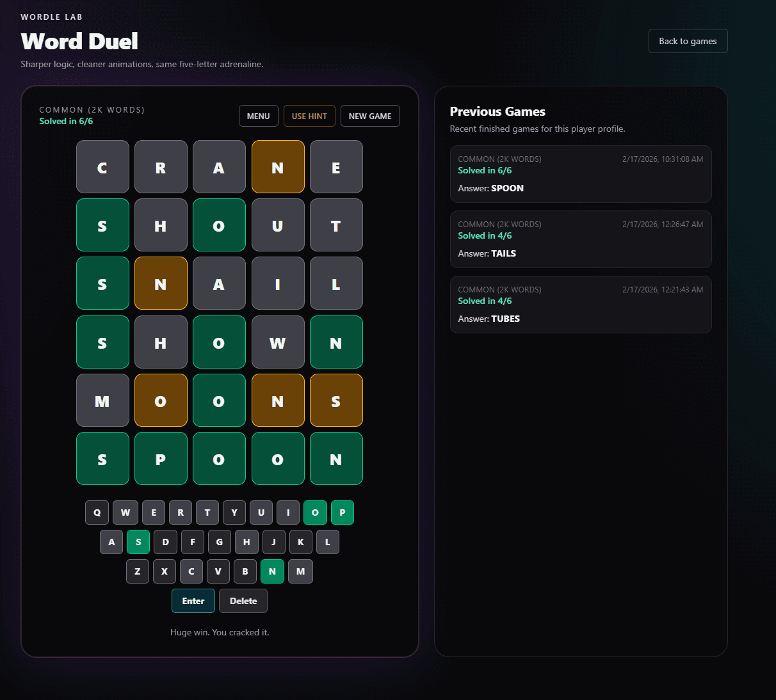The width and height of the screenshot is (776, 700).
Task: Tap the green S keyboard key
Action: [x=138, y=542]
